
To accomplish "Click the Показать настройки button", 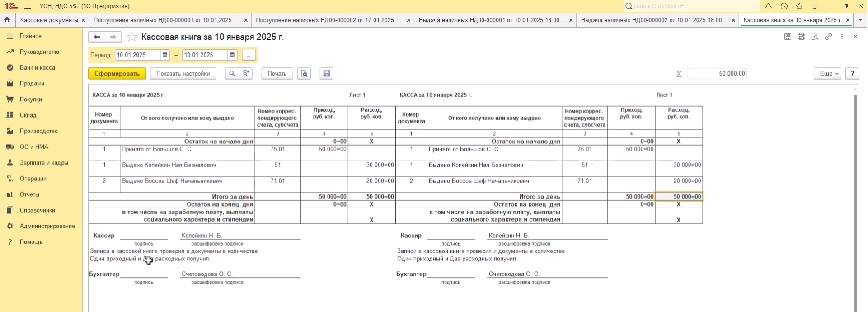I will tap(183, 74).
